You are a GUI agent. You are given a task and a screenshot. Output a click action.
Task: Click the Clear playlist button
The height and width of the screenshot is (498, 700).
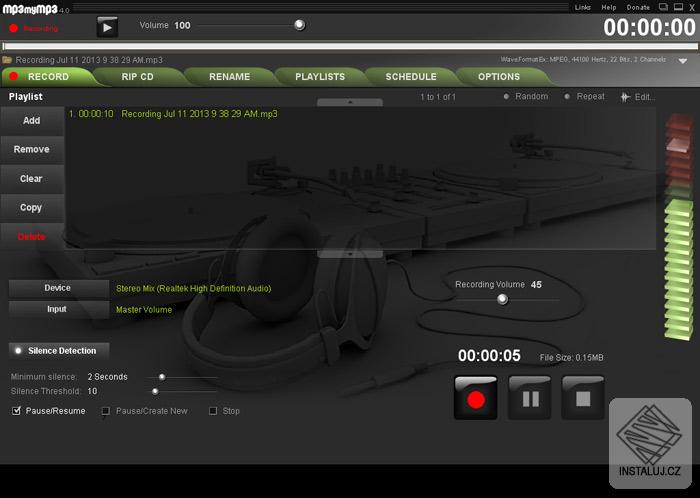[32, 178]
